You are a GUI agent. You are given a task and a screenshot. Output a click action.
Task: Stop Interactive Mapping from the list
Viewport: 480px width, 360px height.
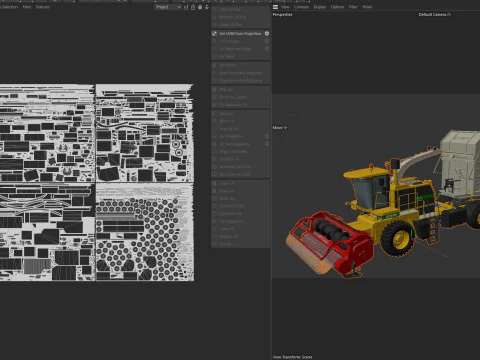pos(240,81)
